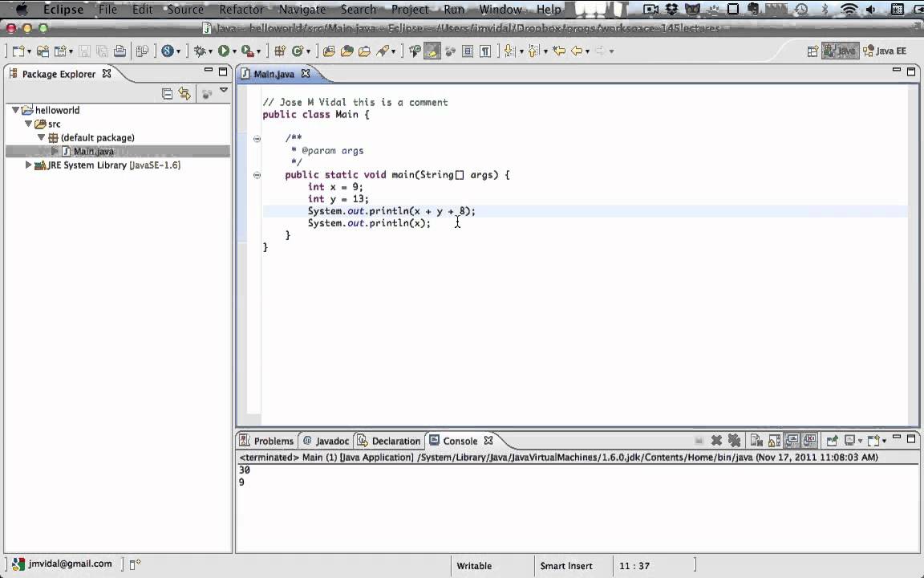Click the Debug bug icon in toolbar
The image size is (924, 578).
point(199,51)
